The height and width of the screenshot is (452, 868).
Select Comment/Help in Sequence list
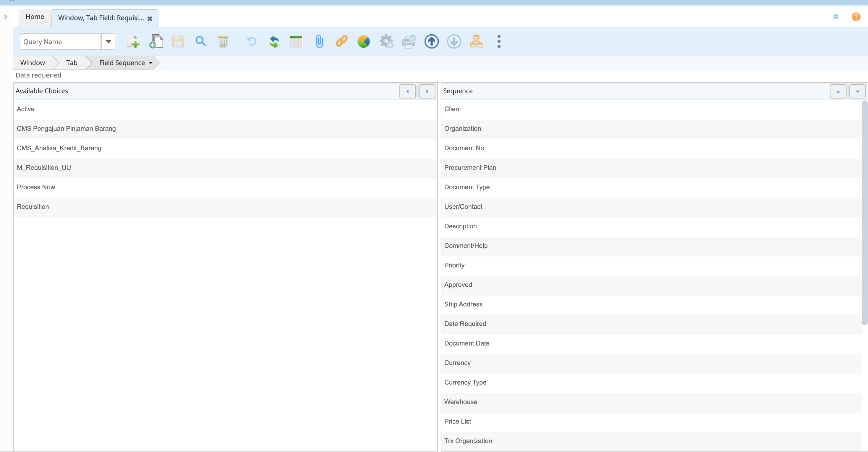(x=651, y=246)
